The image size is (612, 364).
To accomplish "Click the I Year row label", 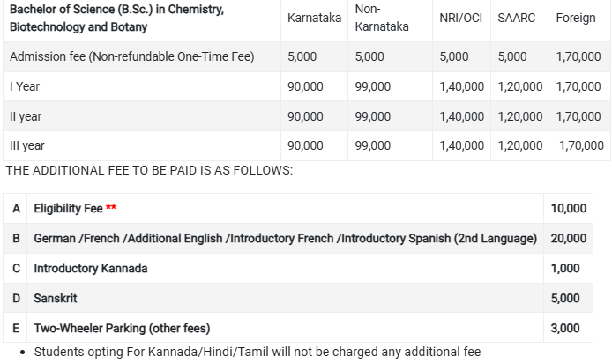I will (25, 86).
